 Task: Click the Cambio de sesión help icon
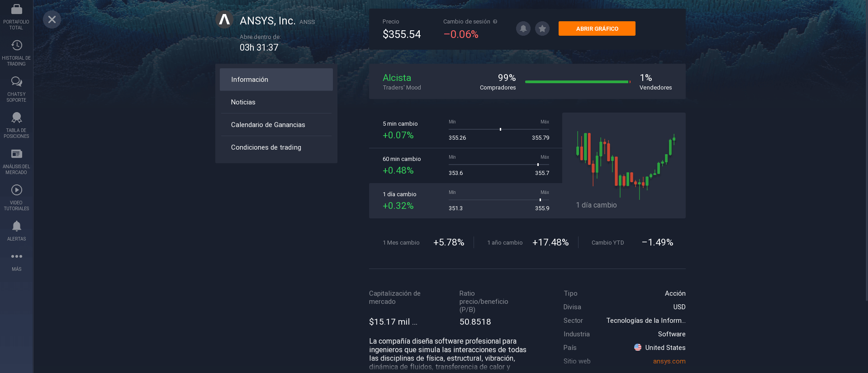coord(495,21)
